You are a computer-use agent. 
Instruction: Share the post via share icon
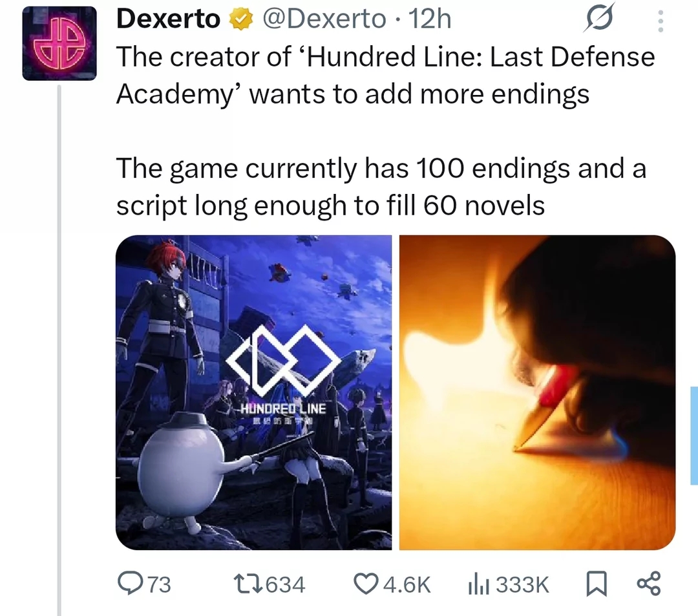point(649,584)
